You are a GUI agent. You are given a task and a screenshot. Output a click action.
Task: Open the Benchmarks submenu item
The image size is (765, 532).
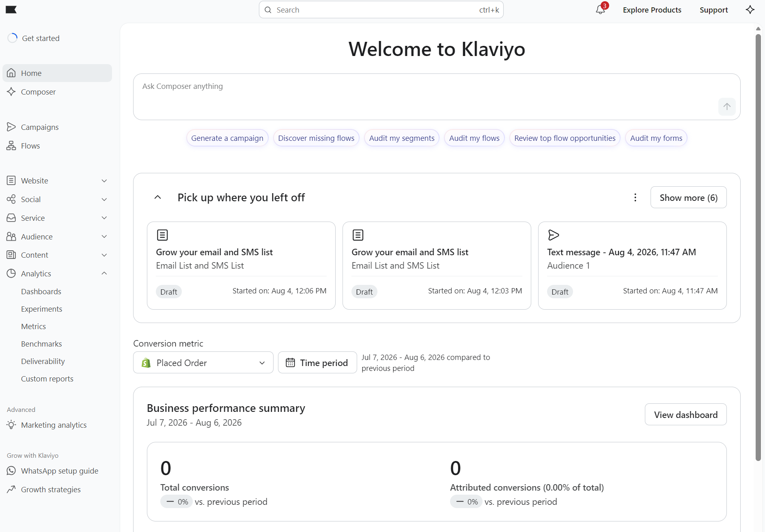[x=41, y=344]
